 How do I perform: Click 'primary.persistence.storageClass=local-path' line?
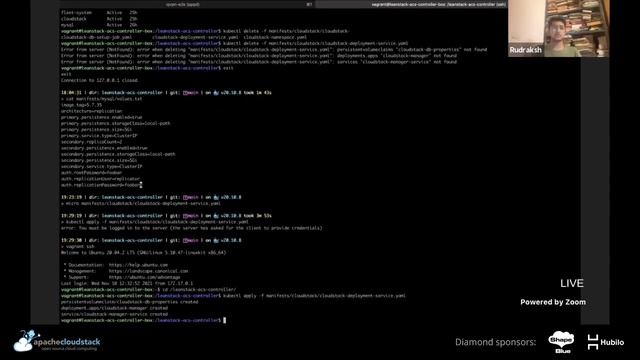pyautogui.click(x=116, y=123)
